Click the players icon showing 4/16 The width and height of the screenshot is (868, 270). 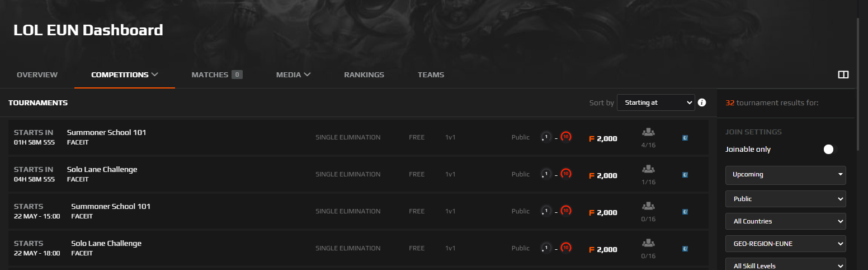click(648, 132)
